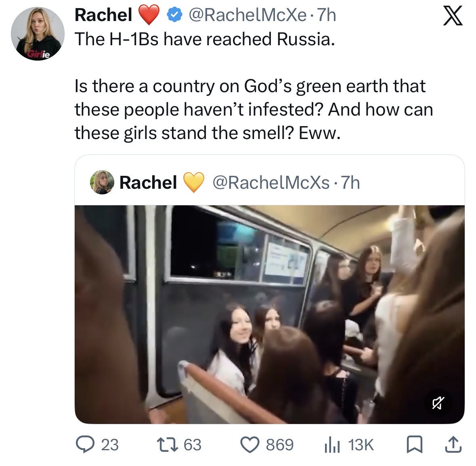The image size is (476, 466).
Task: Click the 63 reposts count
Action: (x=193, y=445)
